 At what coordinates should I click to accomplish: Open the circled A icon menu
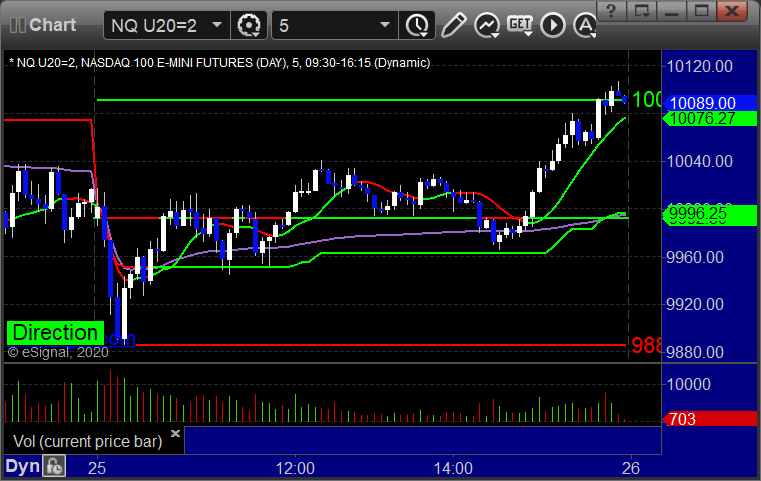(585, 25)
